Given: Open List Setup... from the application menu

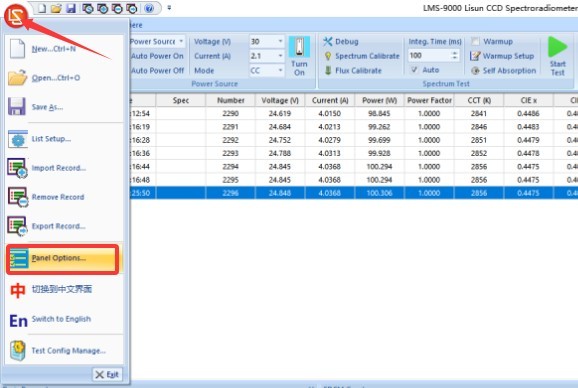Looking at the screenshot, I should (65, 139).
